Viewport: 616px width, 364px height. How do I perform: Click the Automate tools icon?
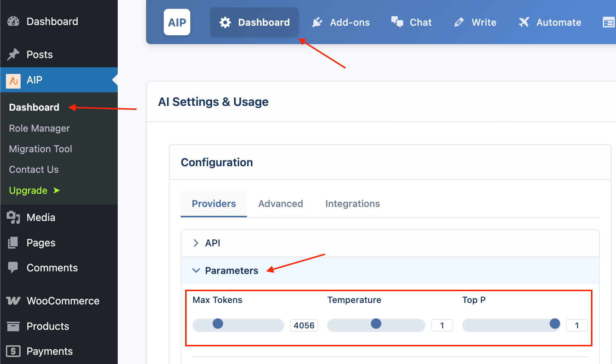(524, 22)
